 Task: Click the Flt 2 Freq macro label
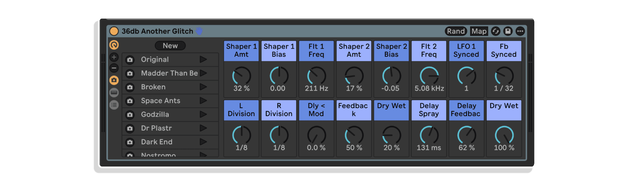click(429, 51)
